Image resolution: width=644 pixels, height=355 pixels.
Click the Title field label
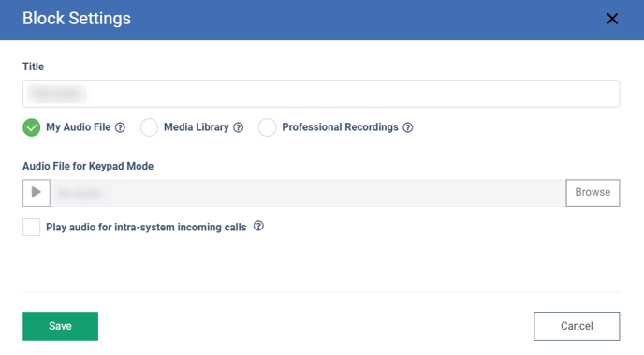pyautogui.click(x=34, y=67)
